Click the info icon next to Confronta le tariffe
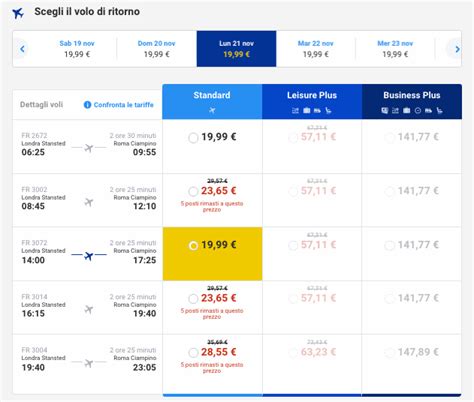Viewport: 474px width, 402px height. pyautogui.click(x=87, y=105)
